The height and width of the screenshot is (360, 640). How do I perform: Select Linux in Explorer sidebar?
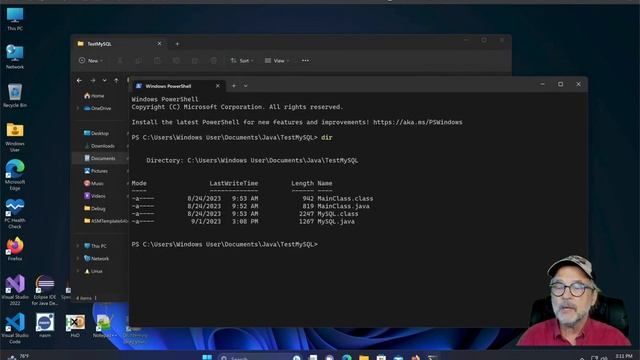coord(93,271)
